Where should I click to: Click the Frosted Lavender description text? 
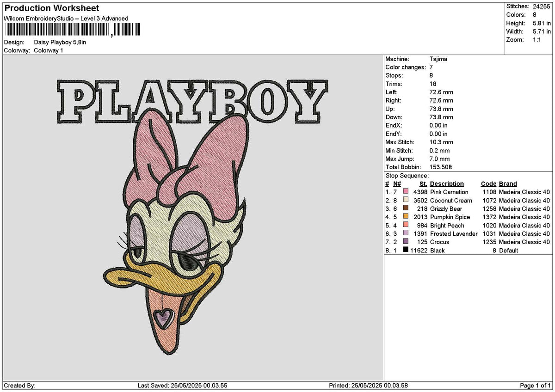click(x=454, y=233)
